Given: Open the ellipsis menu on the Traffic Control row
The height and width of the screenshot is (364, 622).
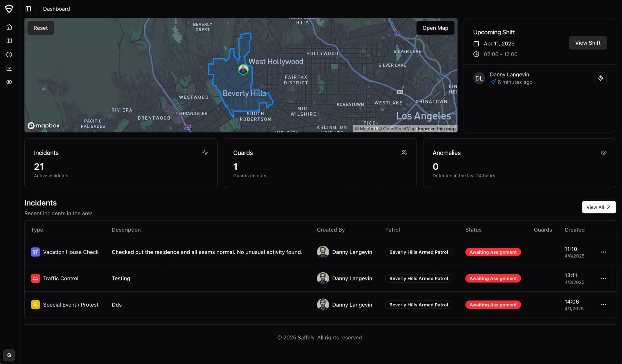Looking at the screenshot, I should [603, 278].
